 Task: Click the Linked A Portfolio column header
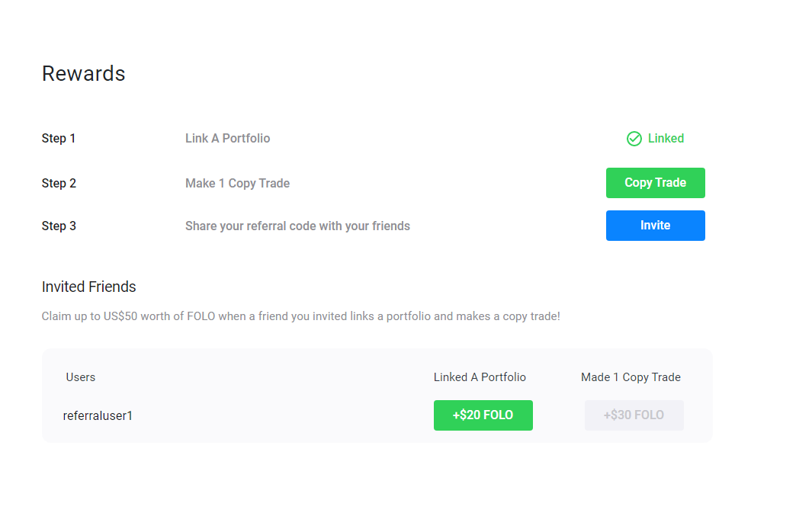(x=480, y=377)
